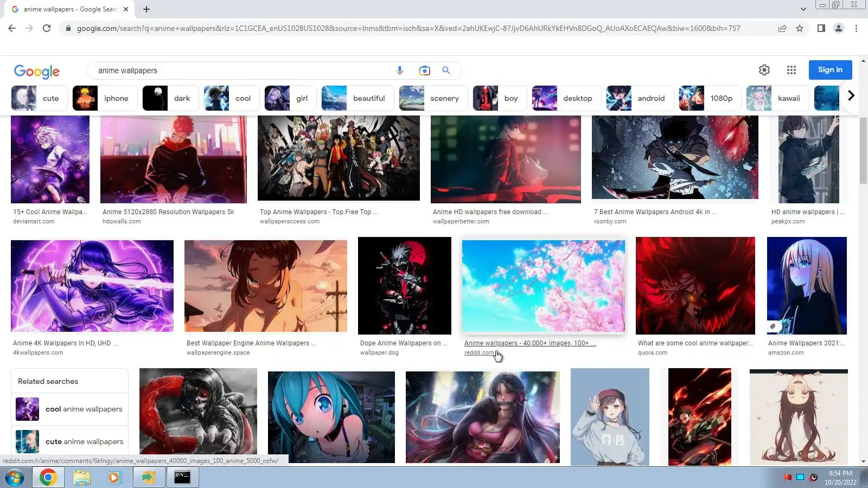Open the Top Anime Wallpapers group image

pyautogui.click(x=339, y=158)
